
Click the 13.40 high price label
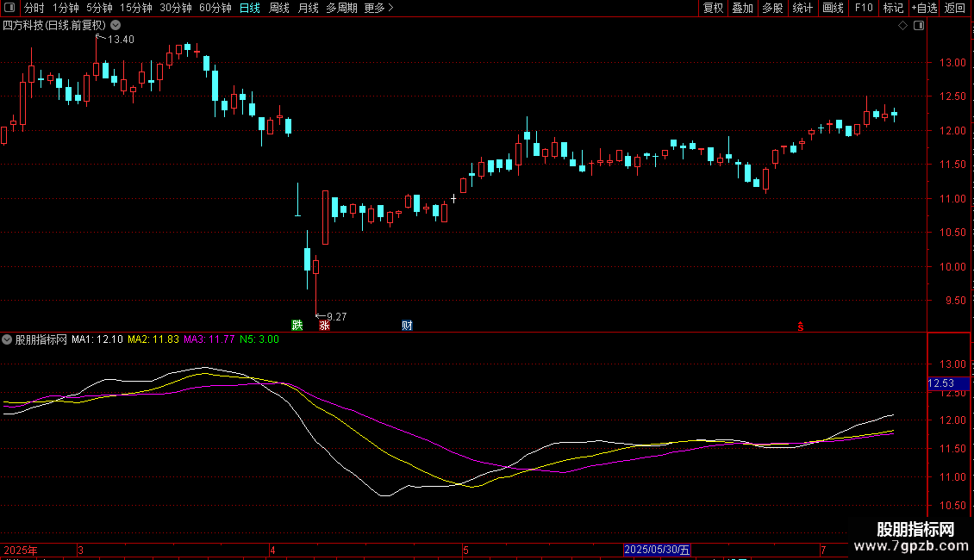[121, 39]
